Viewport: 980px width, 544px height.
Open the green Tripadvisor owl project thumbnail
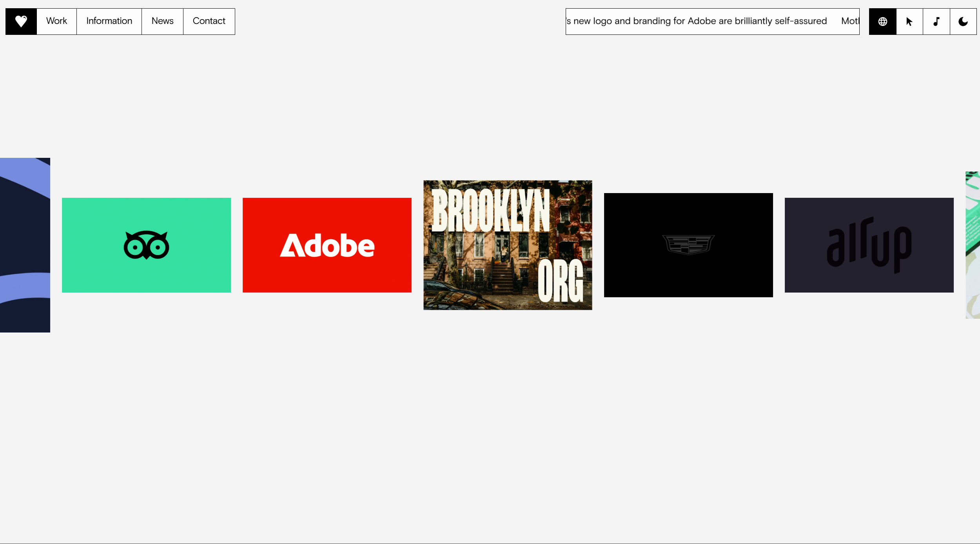(146, 245)
